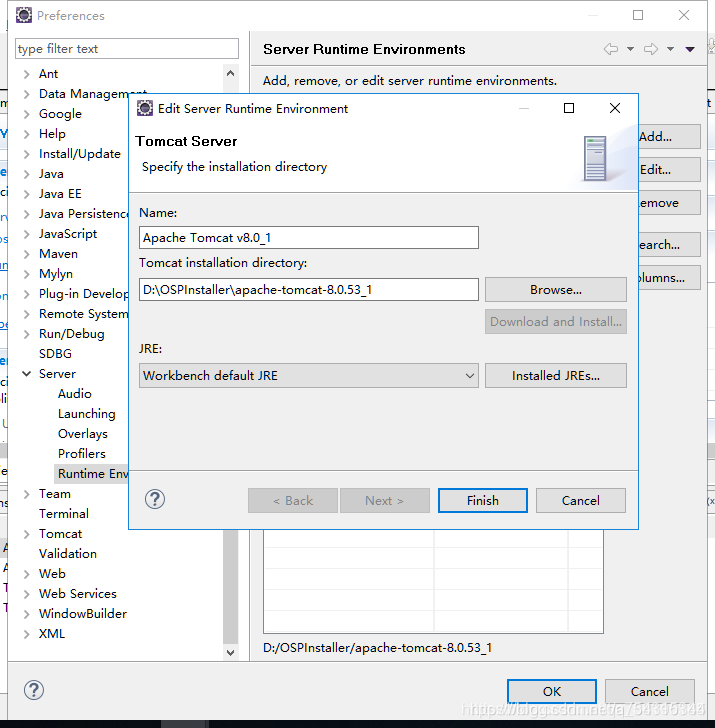Expand the Ant tree node
Image resolution: width=715 pixels, height=728 pixels.
pos(27,74)
